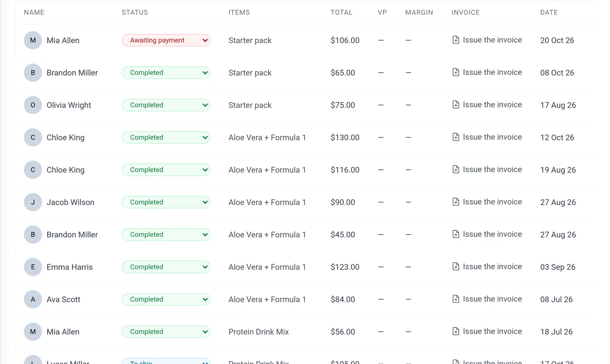
Task: Open the Completed status dropdown in the $56.00 row
Action: click(166, 332)
